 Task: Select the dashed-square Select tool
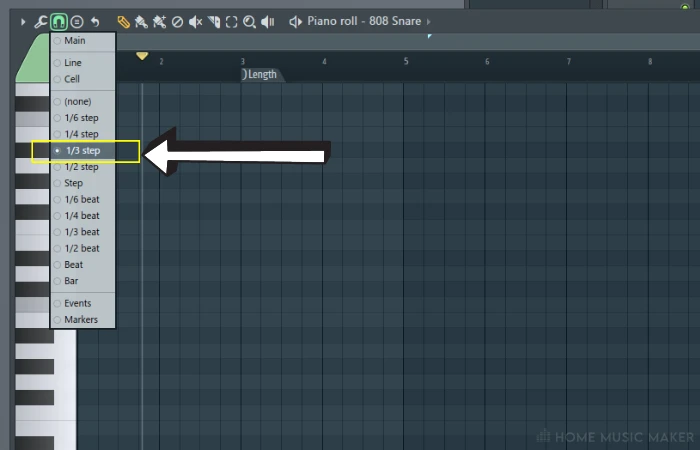[x=231, y=21]
